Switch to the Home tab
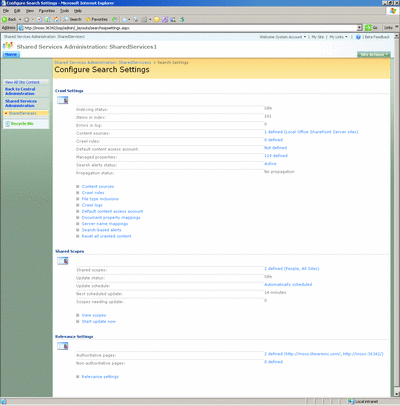The width and height of the screenshot is (400, 406). pos(11,54)
